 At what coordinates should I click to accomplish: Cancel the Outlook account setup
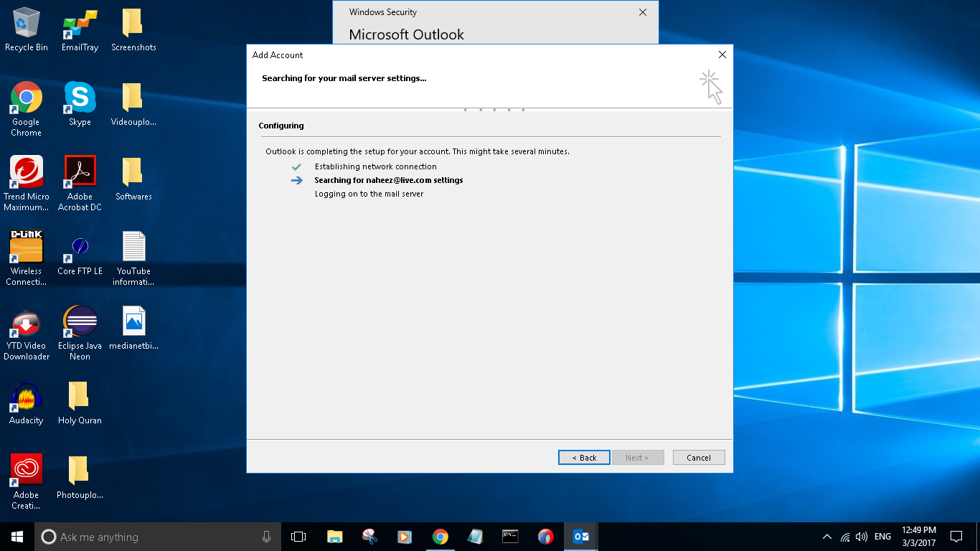(698, 457)
